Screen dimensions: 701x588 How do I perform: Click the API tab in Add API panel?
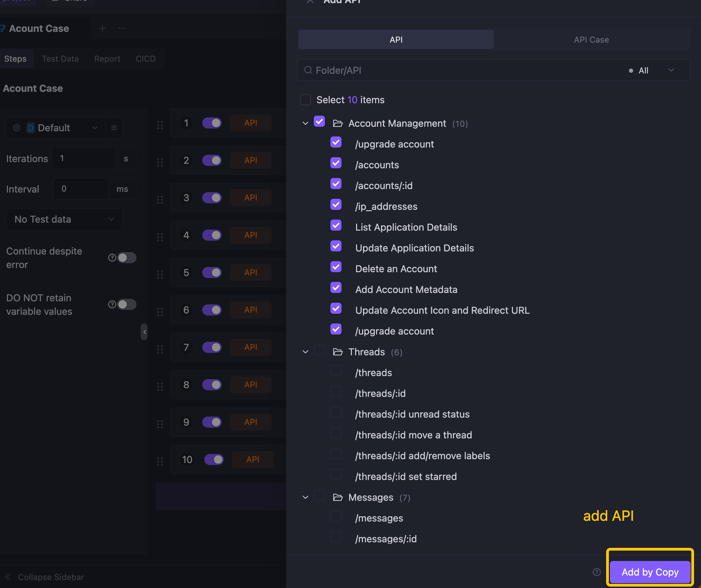click(397, 39)
